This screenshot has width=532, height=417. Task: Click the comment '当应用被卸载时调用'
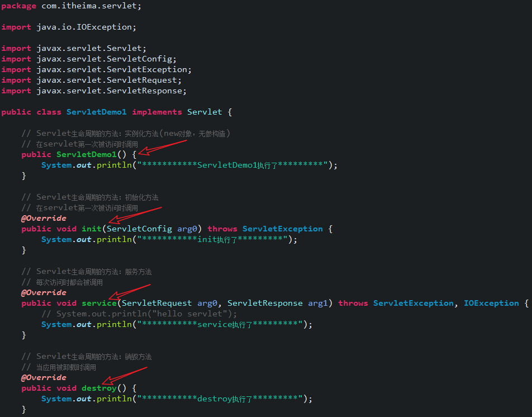point(59,367)
